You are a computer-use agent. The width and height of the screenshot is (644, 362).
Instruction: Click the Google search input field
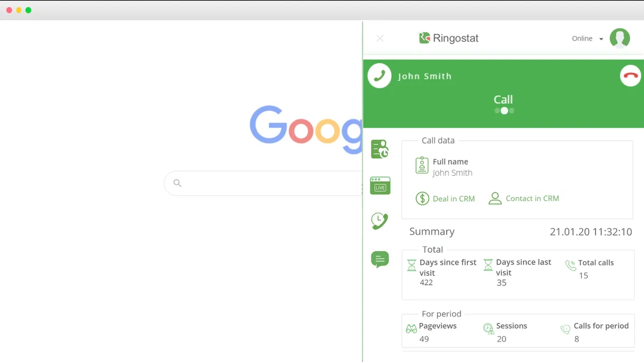263,183
